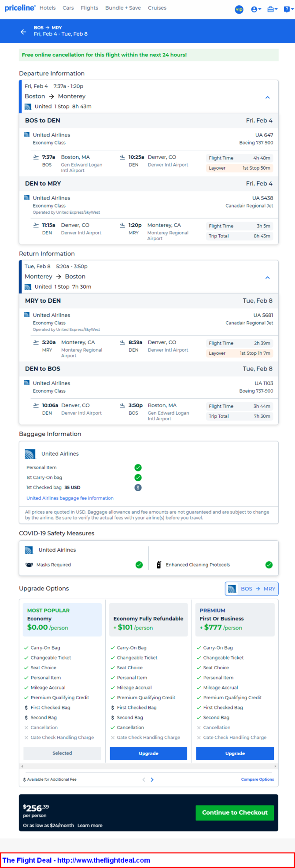
Task: Choose the Most Popular Economy $0.00 option
Action: (x=62, y=619)
